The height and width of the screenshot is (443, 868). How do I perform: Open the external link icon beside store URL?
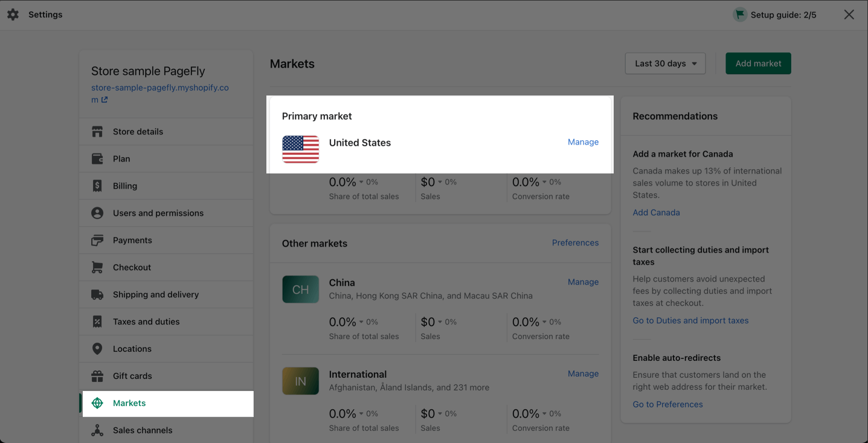(104, 100)
